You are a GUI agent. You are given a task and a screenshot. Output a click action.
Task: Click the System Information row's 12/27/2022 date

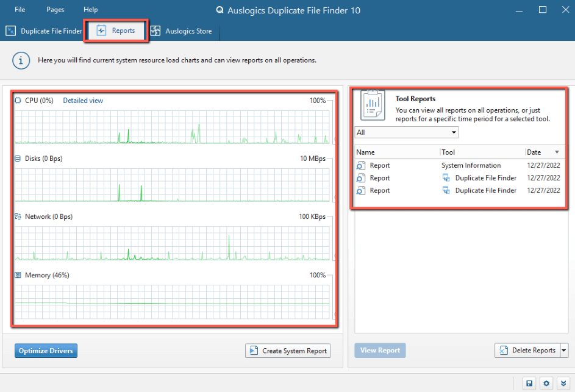click(x=543, y=165)
